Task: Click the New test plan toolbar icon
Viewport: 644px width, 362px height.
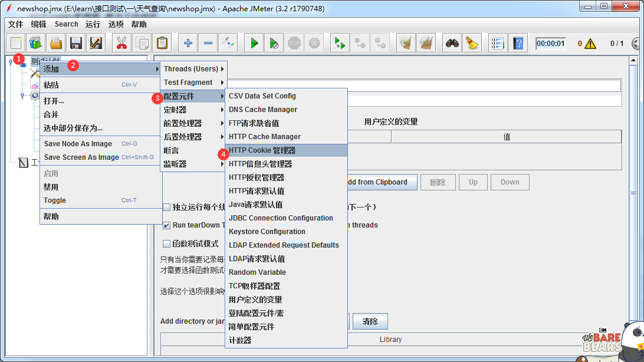Action: [16, 43]
